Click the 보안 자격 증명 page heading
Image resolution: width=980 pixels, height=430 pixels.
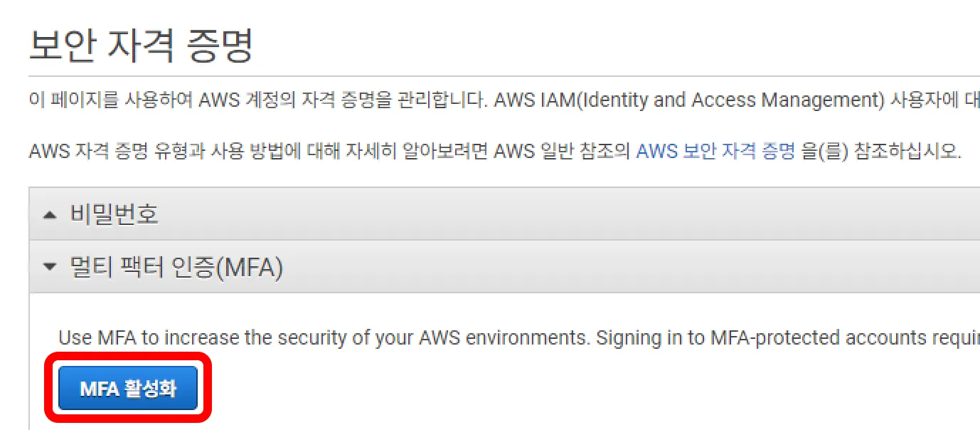pos(141,46)
